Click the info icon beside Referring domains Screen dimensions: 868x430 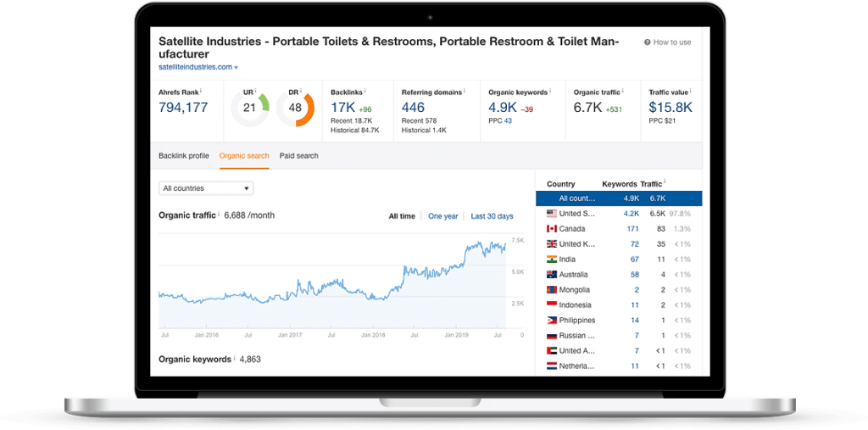[x=465, y=91]
